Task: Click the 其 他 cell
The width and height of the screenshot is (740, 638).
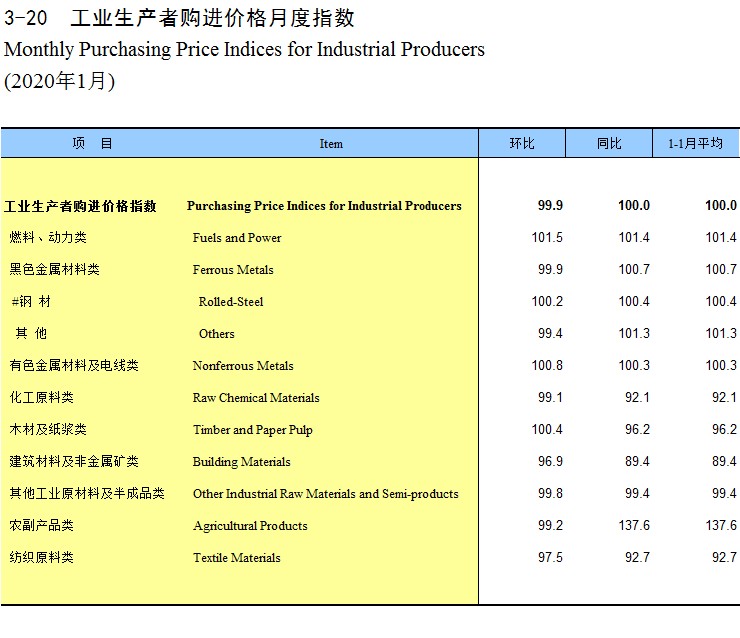Action: [31, 333]
